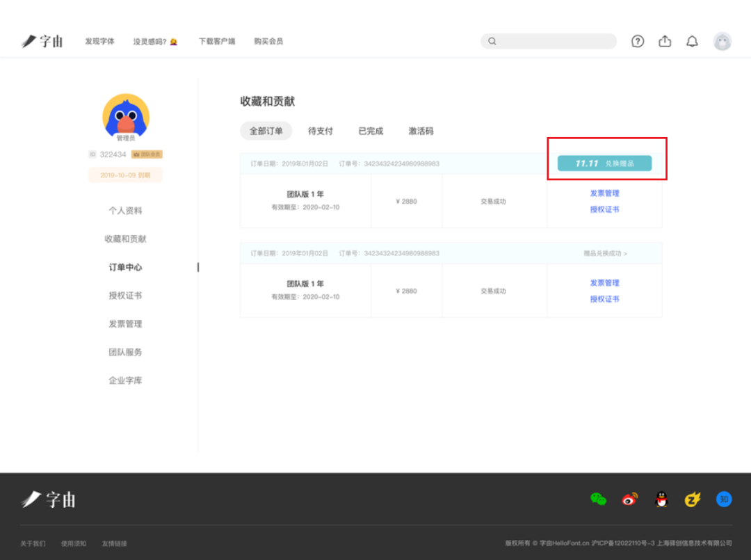Open notifications bell icon
This screenshot has width=751, height=560.
692,41
